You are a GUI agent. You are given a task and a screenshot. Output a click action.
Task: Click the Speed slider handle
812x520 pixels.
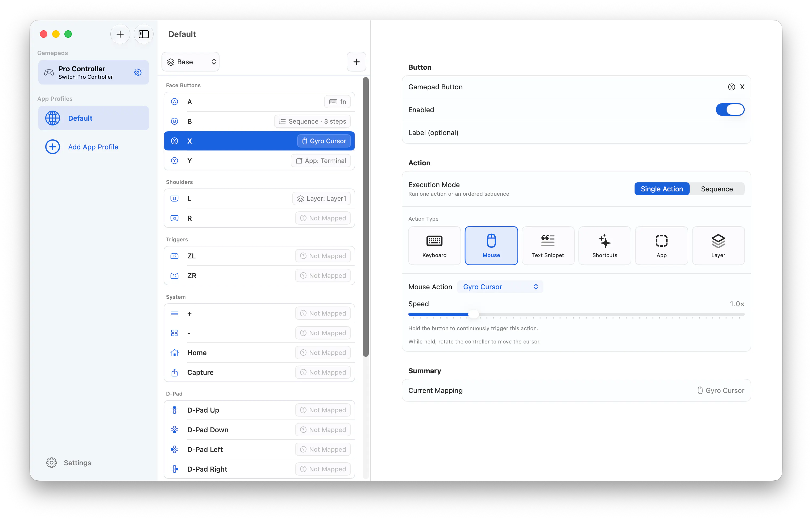click(473, 314)
